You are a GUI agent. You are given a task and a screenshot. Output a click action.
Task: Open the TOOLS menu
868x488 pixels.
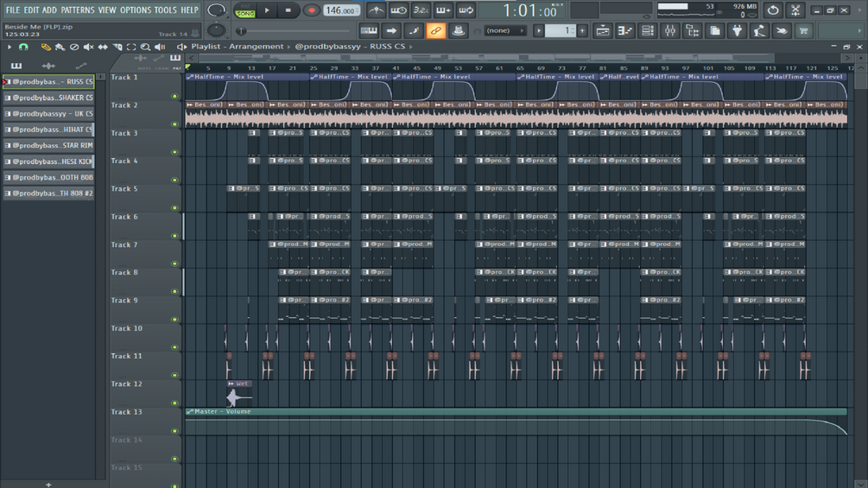pos(166,10)
